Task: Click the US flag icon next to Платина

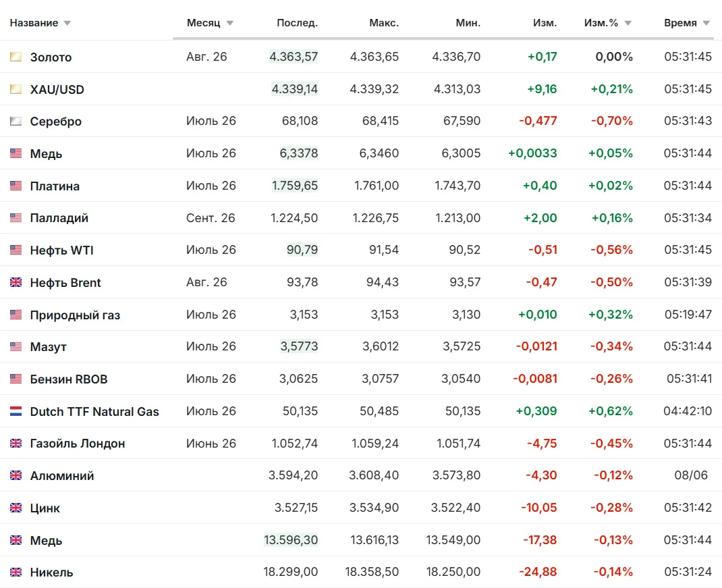Action: 16,186
